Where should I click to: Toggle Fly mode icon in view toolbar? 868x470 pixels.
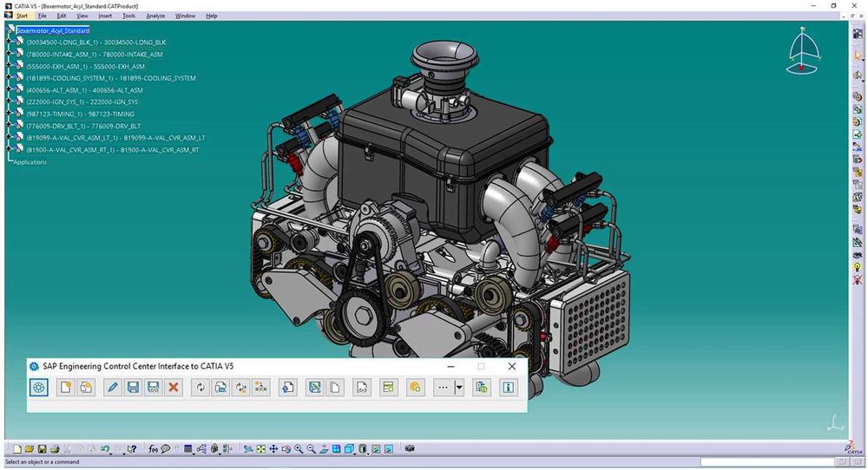[248, 449]
